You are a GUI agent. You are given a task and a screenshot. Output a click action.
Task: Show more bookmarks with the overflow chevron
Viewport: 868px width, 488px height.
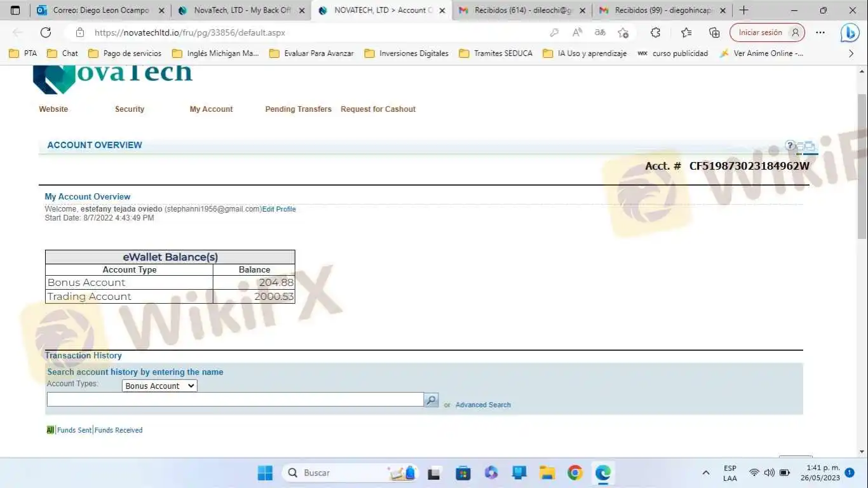(x=851, y=53)
